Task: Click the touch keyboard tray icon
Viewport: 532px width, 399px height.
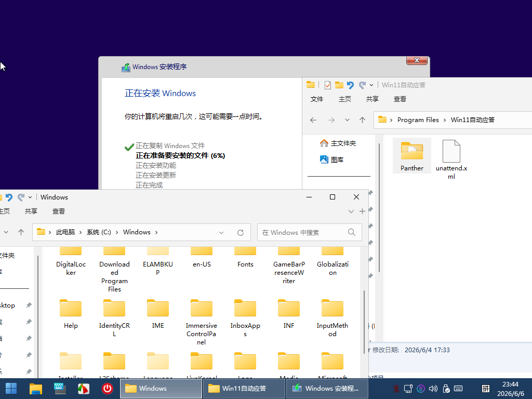Action: click(x=458, y=389)
